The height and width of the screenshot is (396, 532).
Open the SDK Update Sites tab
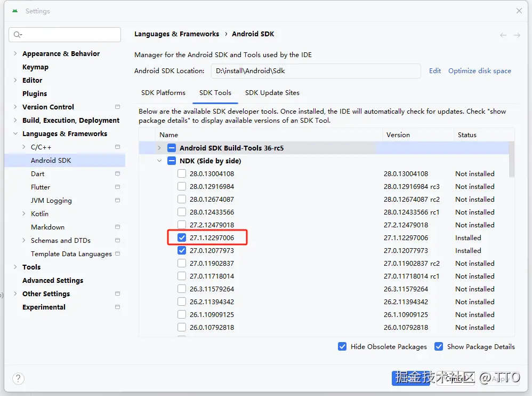pyautogui.click(x=272, y=93)
